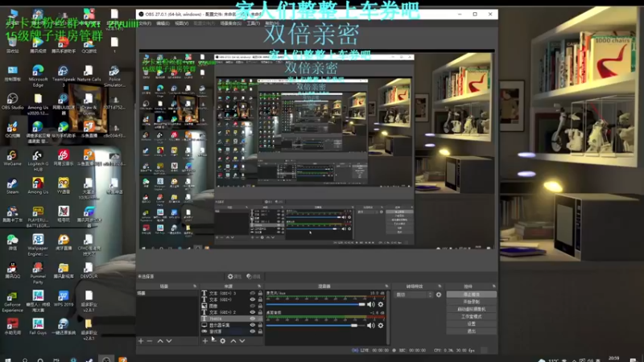Viewport: 644px width, 362px height.
Task: Click 开始录制 start recording button
Action: 471,302
